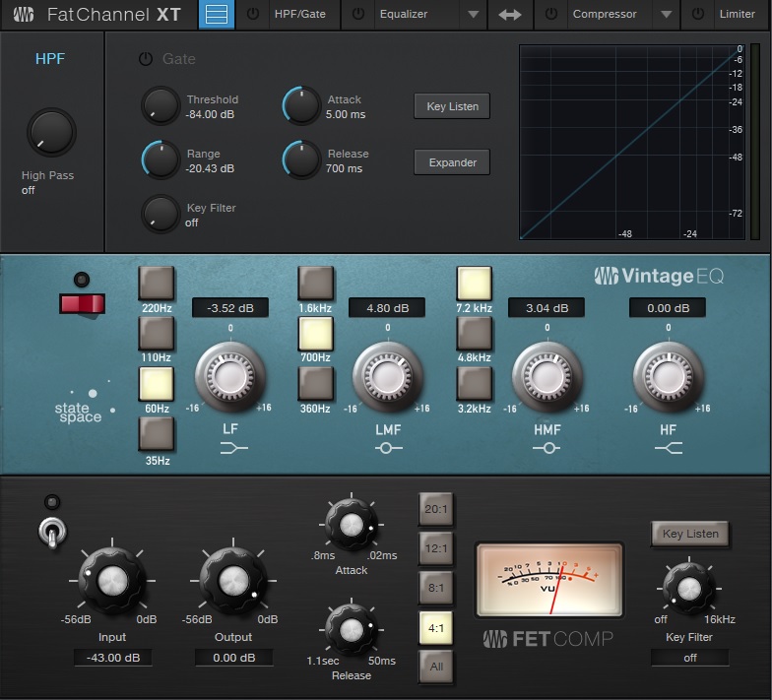Click the VU meter display

click(549, 580)
